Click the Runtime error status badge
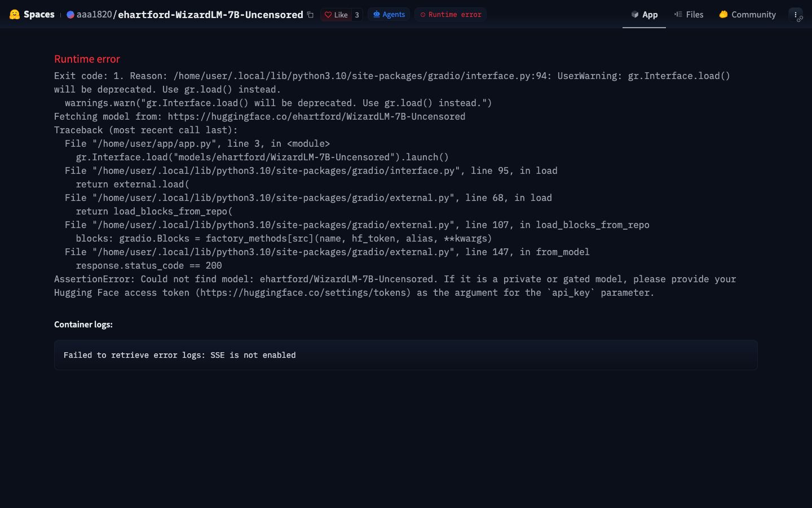This screenshot has width=812, height=508. click(x=451, y=15)
